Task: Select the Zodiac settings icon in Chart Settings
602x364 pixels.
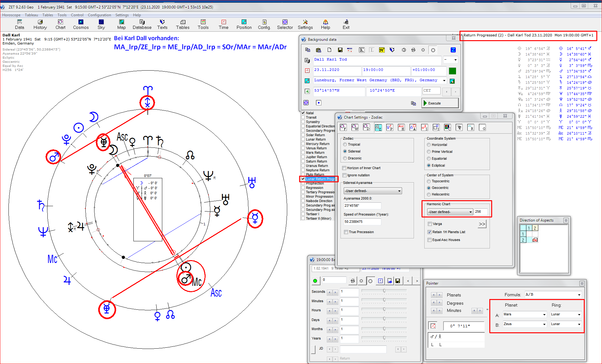Action: coord(378,127)
